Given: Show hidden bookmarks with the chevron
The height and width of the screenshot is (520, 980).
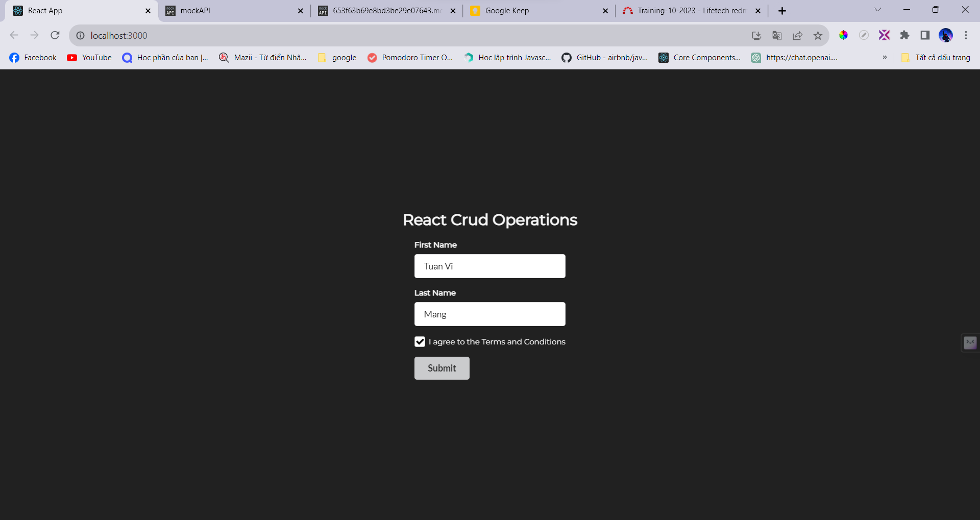Looking at the screenshot, I should [885, 58].
